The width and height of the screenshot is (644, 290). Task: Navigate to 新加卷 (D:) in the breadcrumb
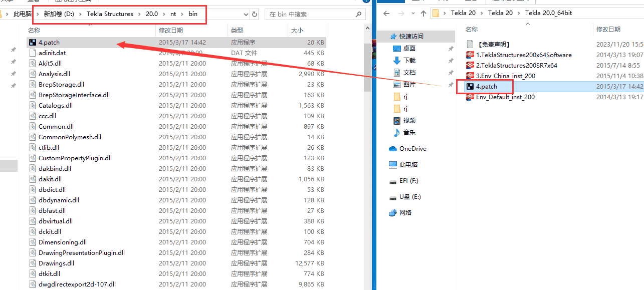58,14
